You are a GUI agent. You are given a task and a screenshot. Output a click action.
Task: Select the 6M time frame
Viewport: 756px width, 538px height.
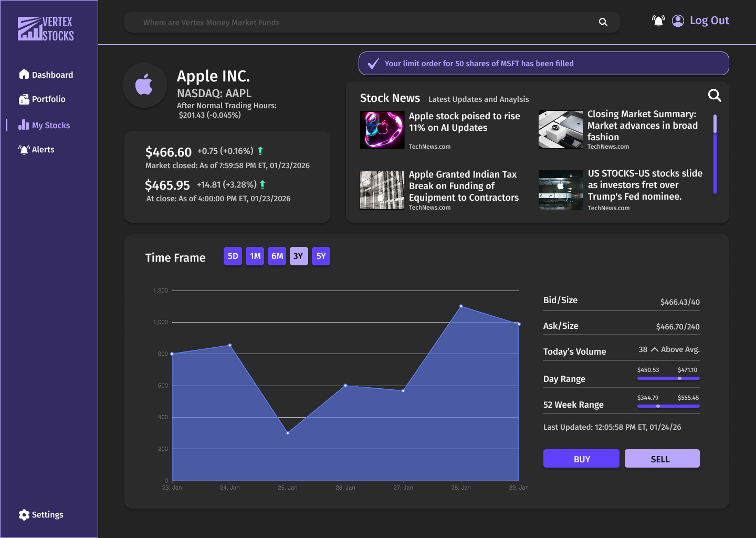[277, 256]
